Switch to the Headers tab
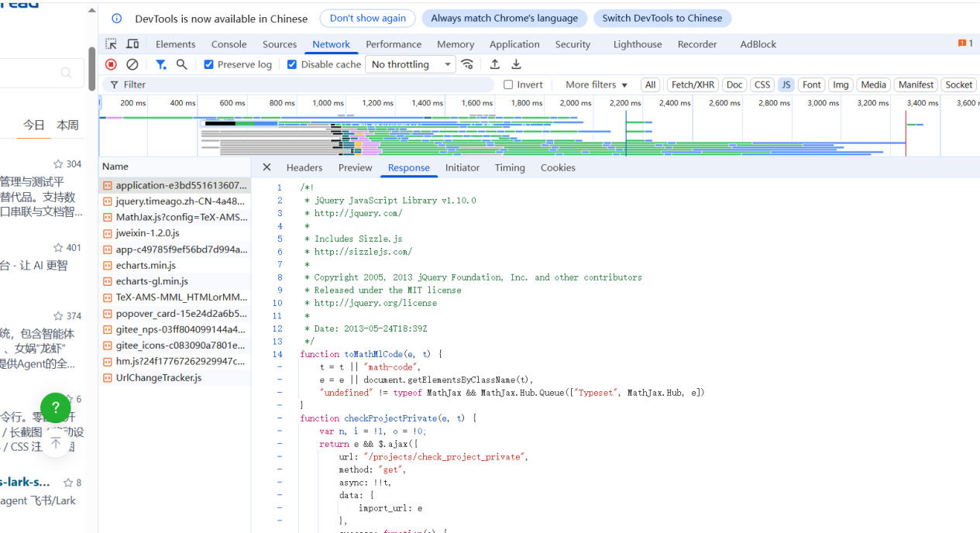Screen dimensions: 980x533 [x=304, y=167]
